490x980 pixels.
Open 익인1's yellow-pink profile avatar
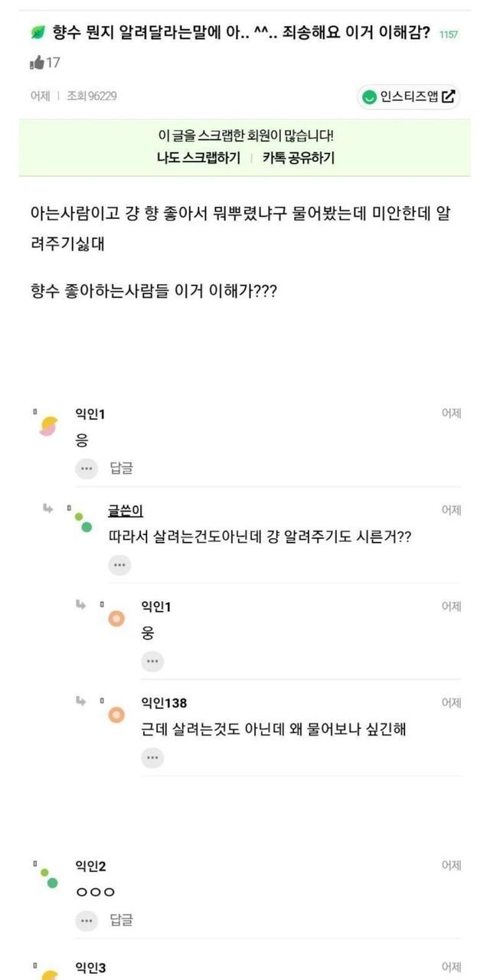47,426
